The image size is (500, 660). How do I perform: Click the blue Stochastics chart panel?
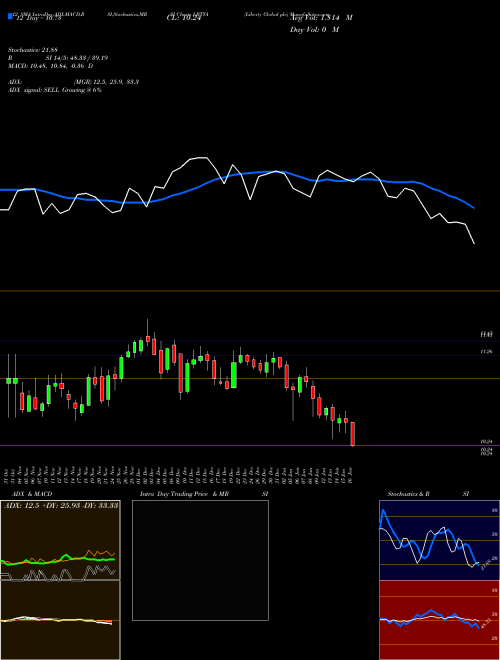[439, 540]
